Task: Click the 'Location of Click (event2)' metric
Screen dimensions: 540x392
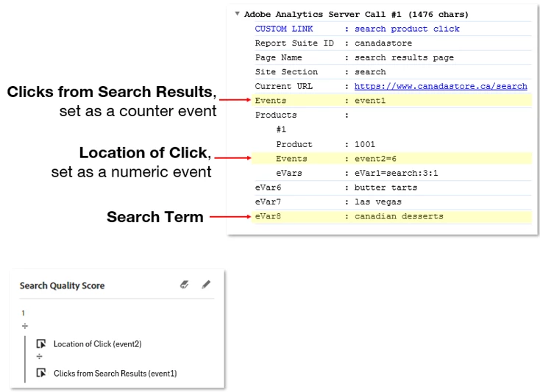Action: (97, 343)
